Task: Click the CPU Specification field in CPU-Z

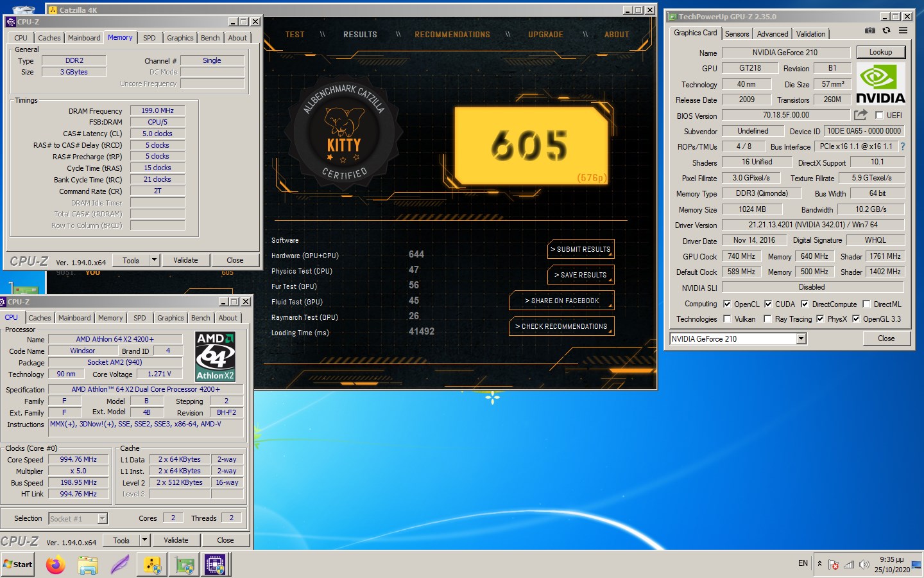Action: point(146,389)
